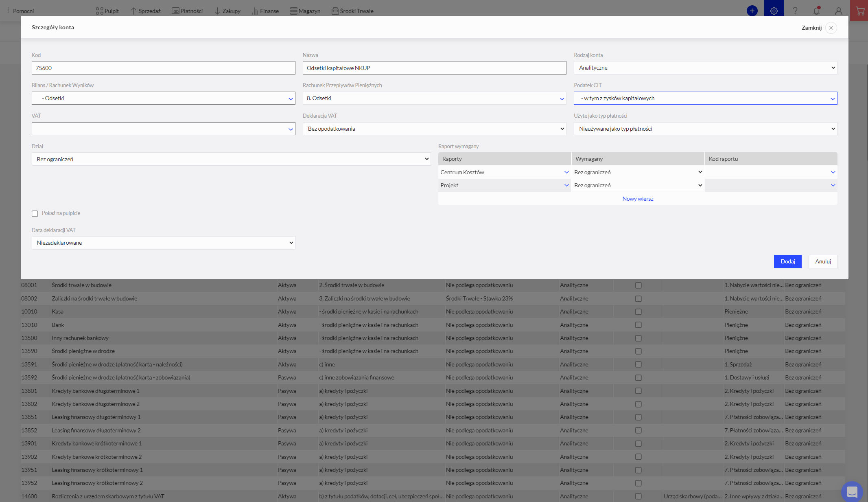Tick the Pokaż na pulpicie checkbox
Screen dimensions: 868x502
tap(35, 213)
